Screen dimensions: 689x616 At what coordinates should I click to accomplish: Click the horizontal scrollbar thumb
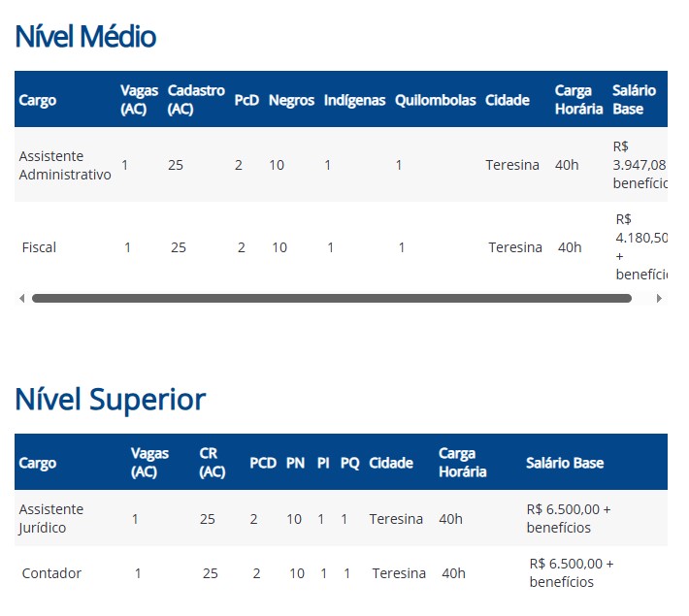(x=332, y=299)
